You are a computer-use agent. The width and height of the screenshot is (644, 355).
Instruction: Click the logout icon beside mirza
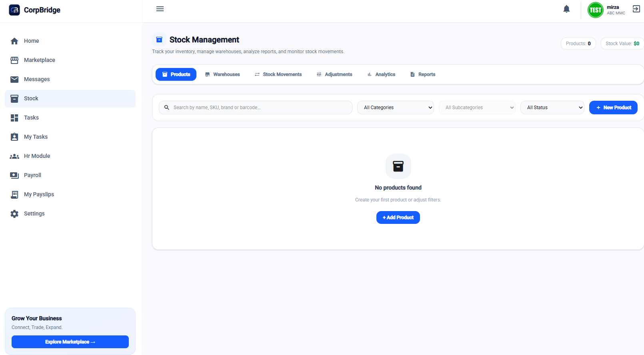tap(636, 9)
